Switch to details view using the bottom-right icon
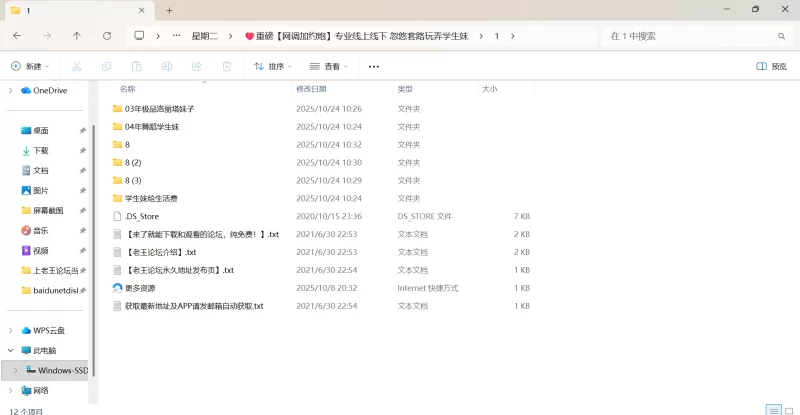This screenshot has width=800, height=415. point(771,410)
